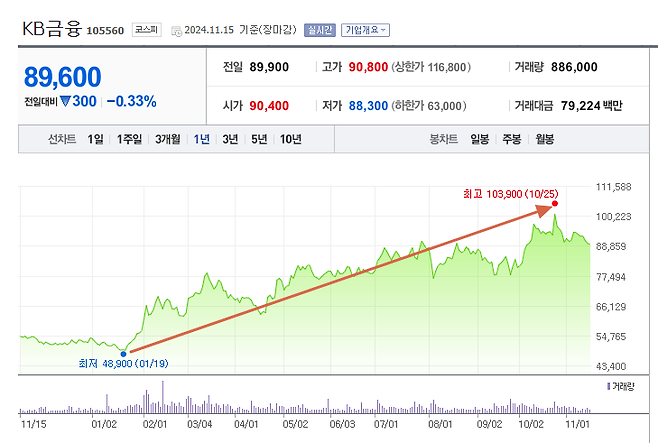This screenshot has width=658, height=443.
Task: Open the 일봉 daily candle chart
Action: coord(480,139)
